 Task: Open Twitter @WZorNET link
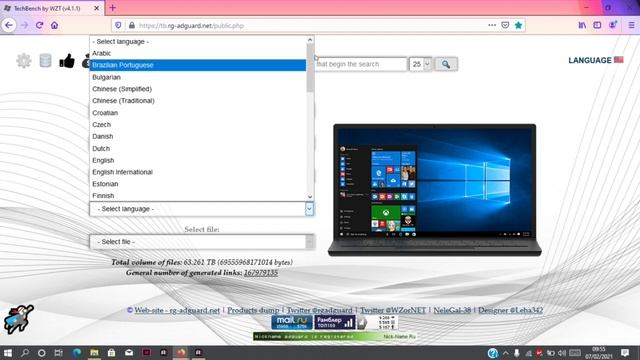coord(393,310)
